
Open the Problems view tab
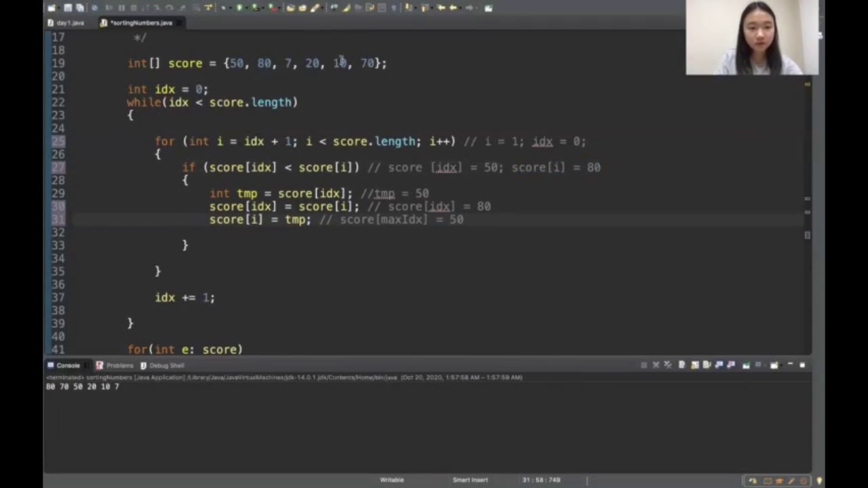tap(115, 365)
